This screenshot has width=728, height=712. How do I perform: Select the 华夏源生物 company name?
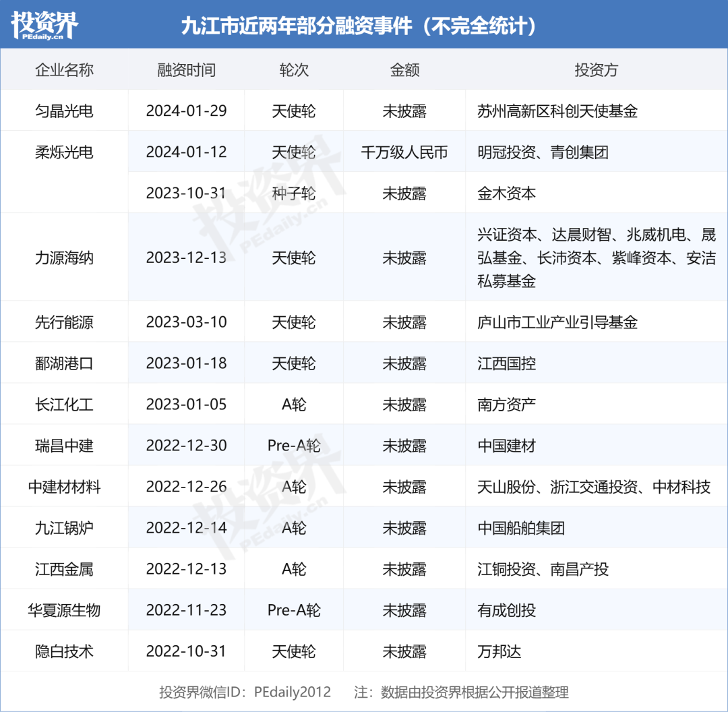[64, 610]
